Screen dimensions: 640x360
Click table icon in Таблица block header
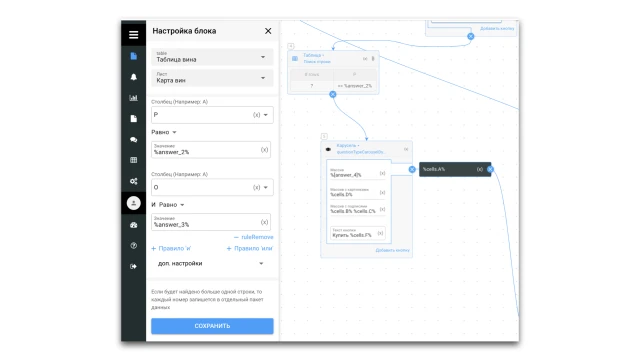295,59
